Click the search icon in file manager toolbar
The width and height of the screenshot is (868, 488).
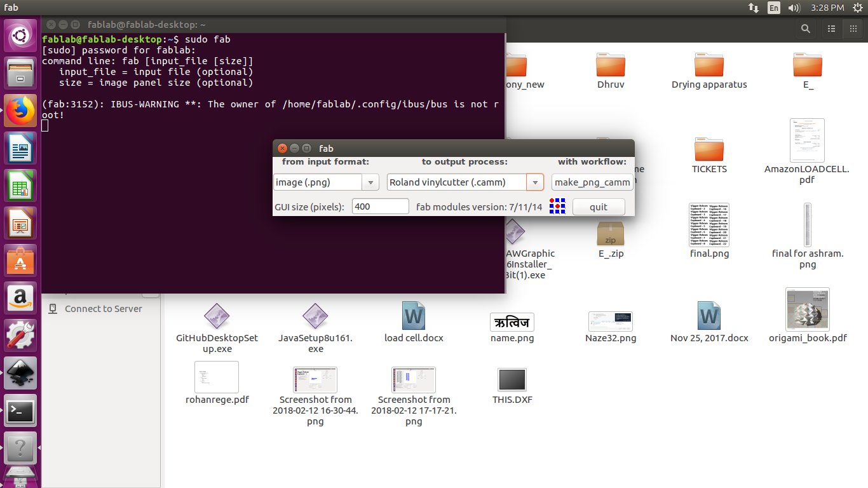[x=805, y=29]
